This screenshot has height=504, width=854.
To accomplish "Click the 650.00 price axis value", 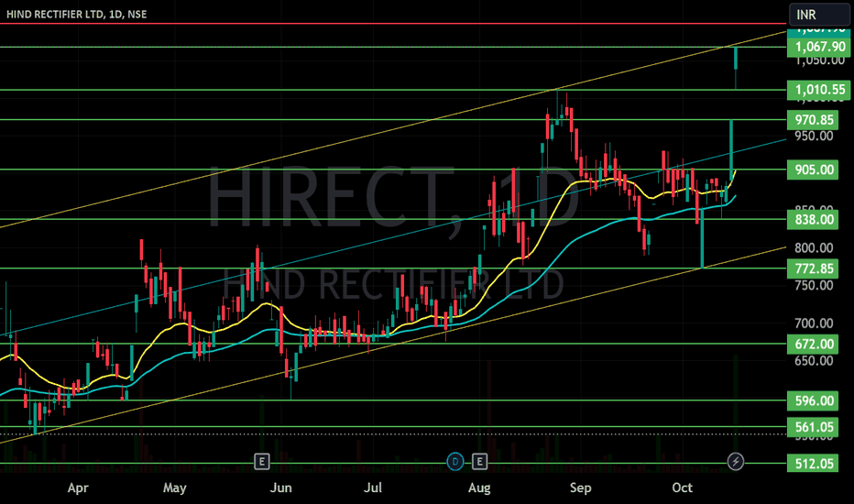I will point(814,361).
